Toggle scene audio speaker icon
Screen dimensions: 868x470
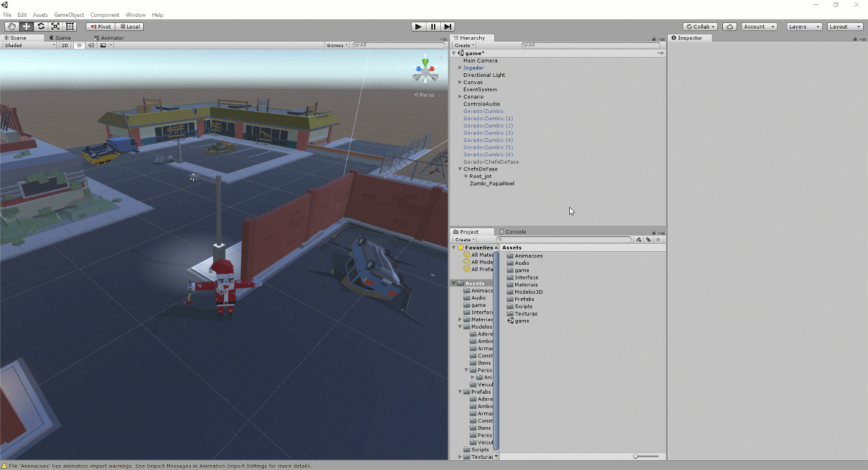(91, 45)
